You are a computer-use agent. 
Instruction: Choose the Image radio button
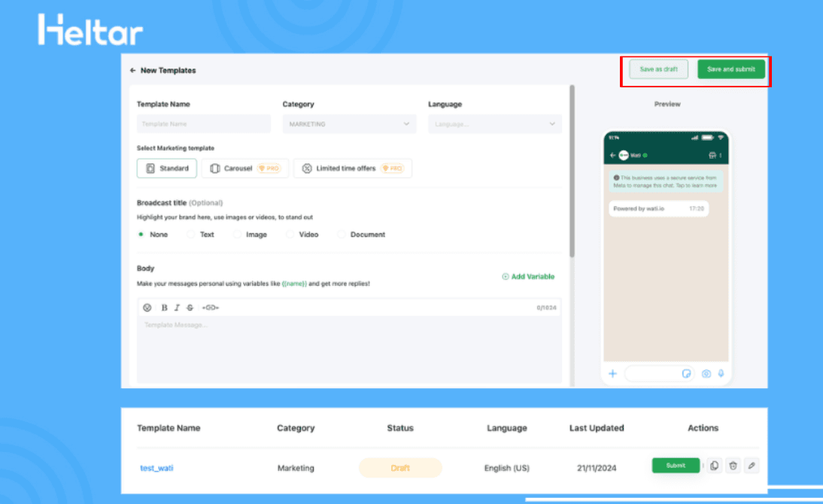pos(237,234)
